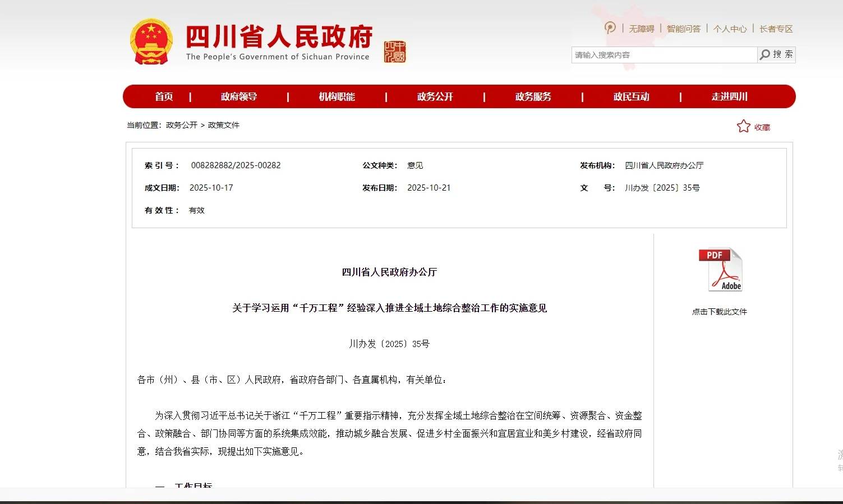The height and width of the screenshot is (504, 843).
Task: Select 机构职能 in navigation bar
Action: click(x=337, y=96)
